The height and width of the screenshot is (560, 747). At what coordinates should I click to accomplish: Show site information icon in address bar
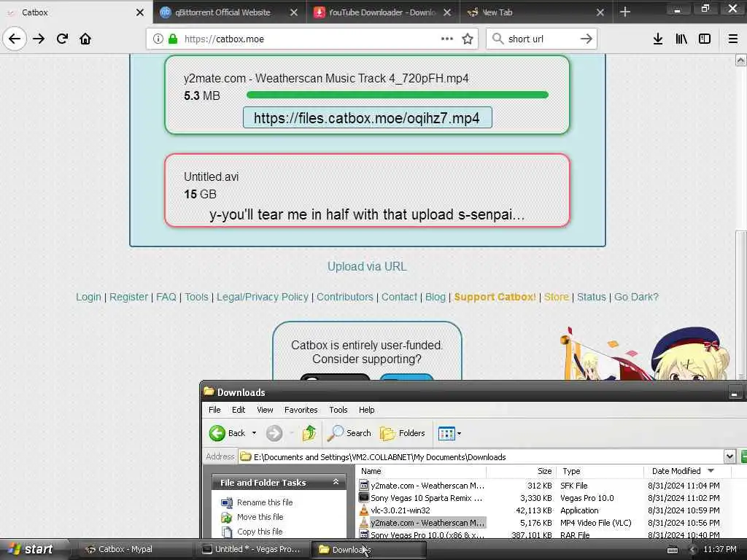(x=158, y=39)
